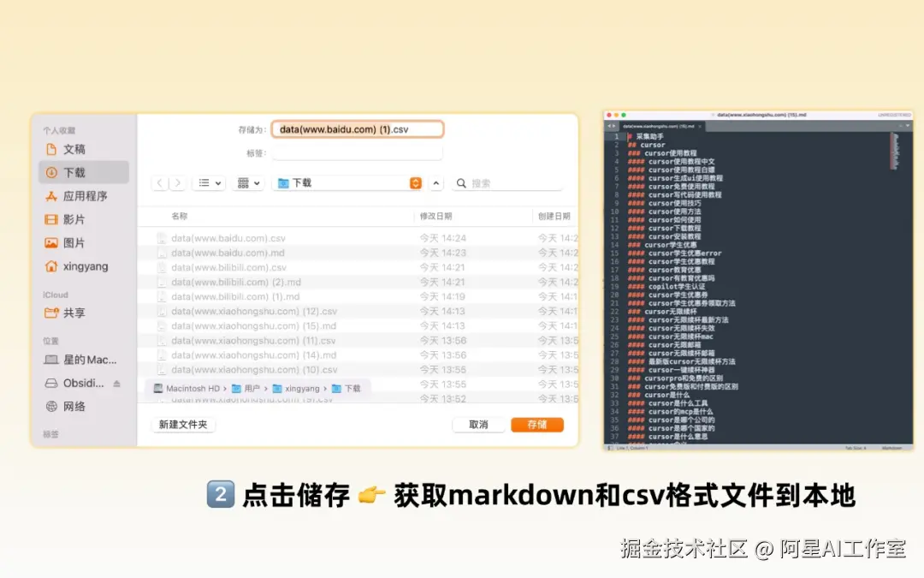Click line '### cursor无限续杯' in the editor
This screenshot has width=924, height=578.
point(662,312)
